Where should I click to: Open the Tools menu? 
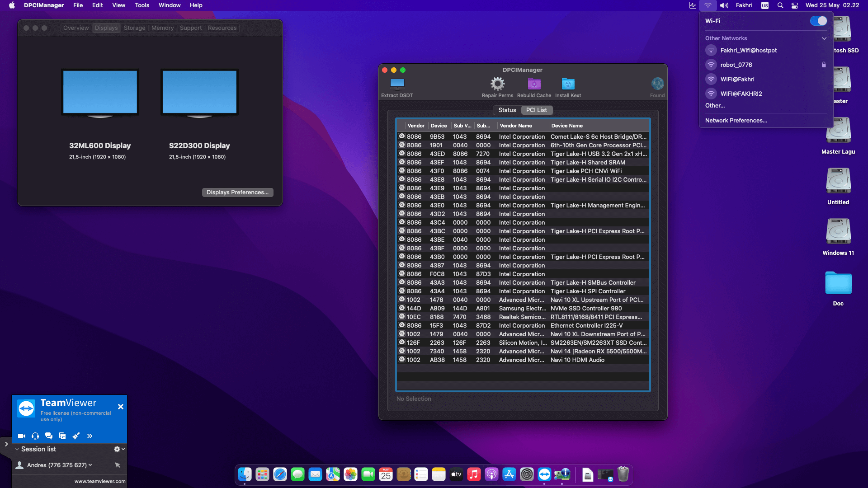[x=142, y=5]
